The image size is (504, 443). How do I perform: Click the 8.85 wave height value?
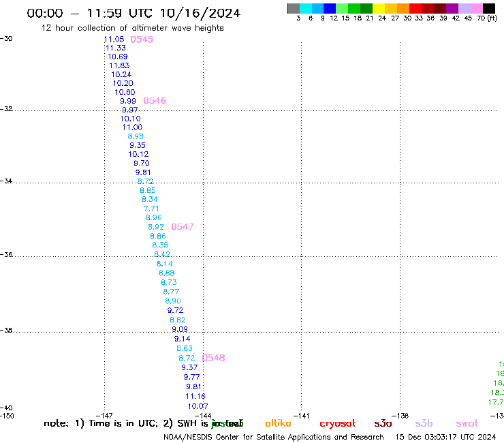point(148,190)
